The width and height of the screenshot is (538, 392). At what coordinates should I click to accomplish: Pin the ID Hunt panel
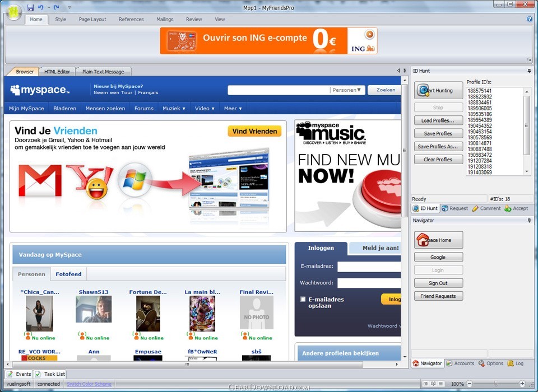pos(529,71)
